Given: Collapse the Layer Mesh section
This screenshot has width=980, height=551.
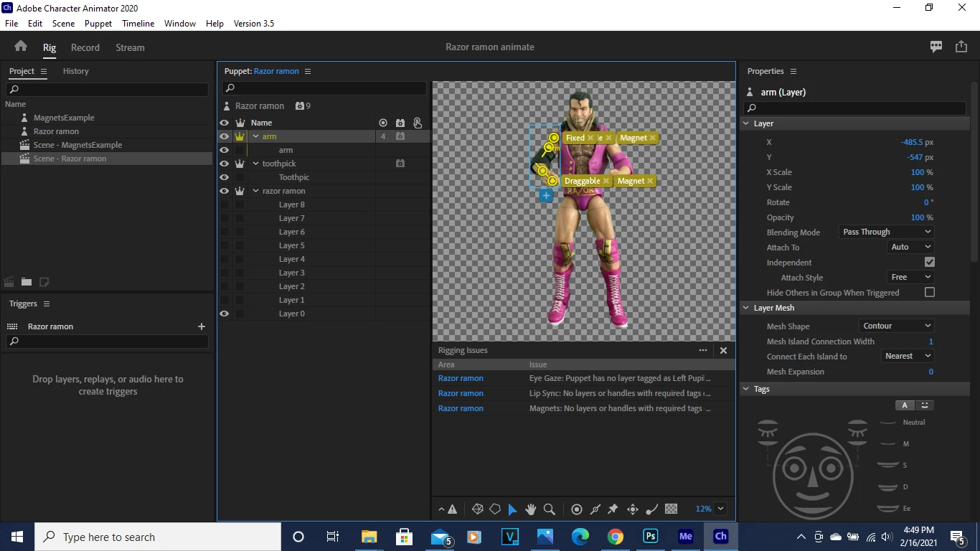Looking at the screenshot, I should (745, 308).
